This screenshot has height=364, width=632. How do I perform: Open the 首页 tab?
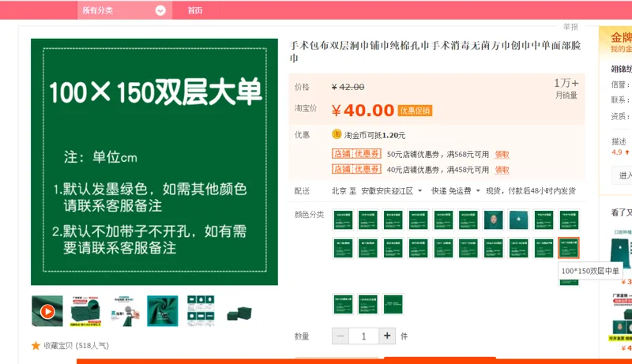pyautogui.click(x=195, y=10)
